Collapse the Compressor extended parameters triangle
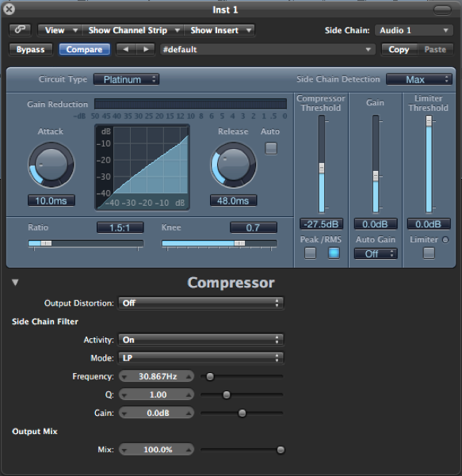This screenshot has height=476, width=462. [x=15, y=282]
